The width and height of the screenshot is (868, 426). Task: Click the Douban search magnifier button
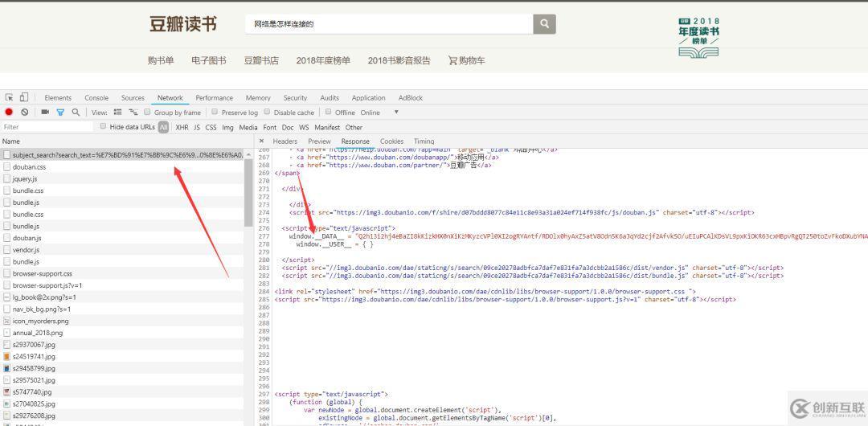click(x=544, y=24)
